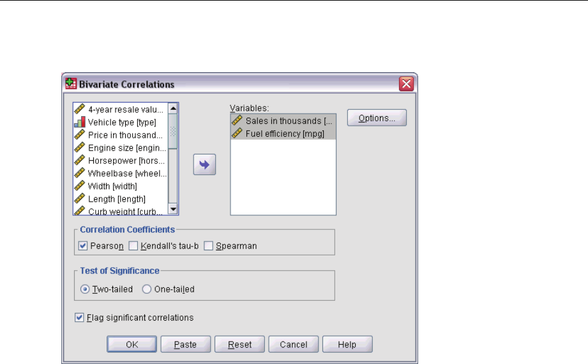Confirm with the OK button
Image resolution: width=588 pixels, height=364 pixels.
tap(132, 344)
